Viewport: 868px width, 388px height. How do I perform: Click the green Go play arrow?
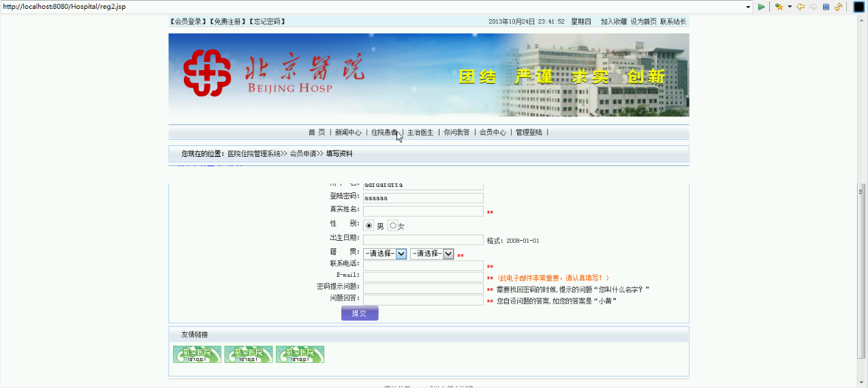point(762,7)
